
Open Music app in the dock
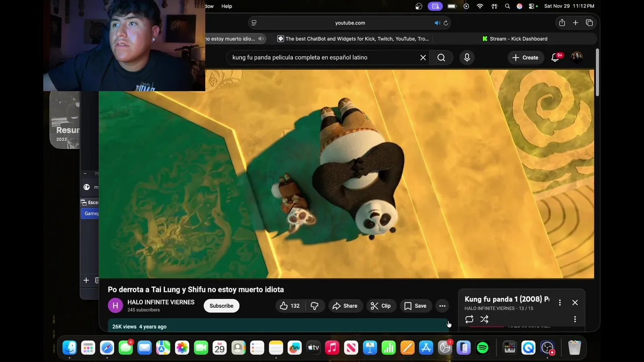(x=332, y=347)
